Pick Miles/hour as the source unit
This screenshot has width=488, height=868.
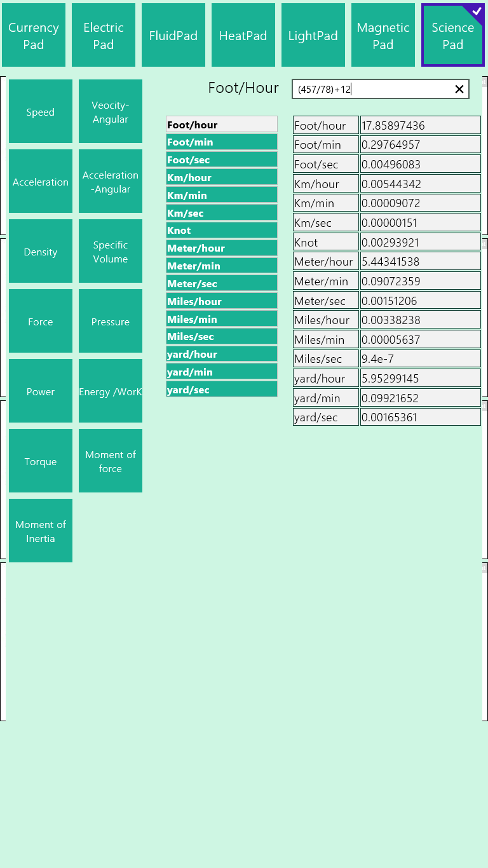(221, 301)
